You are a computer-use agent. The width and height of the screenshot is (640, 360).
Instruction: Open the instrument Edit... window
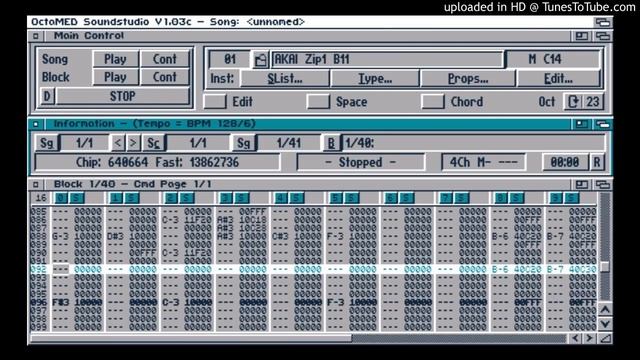point(558,78)
